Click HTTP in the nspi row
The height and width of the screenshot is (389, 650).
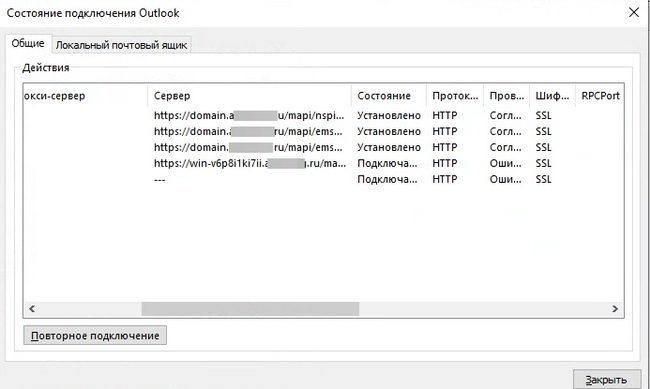point(444,115)
